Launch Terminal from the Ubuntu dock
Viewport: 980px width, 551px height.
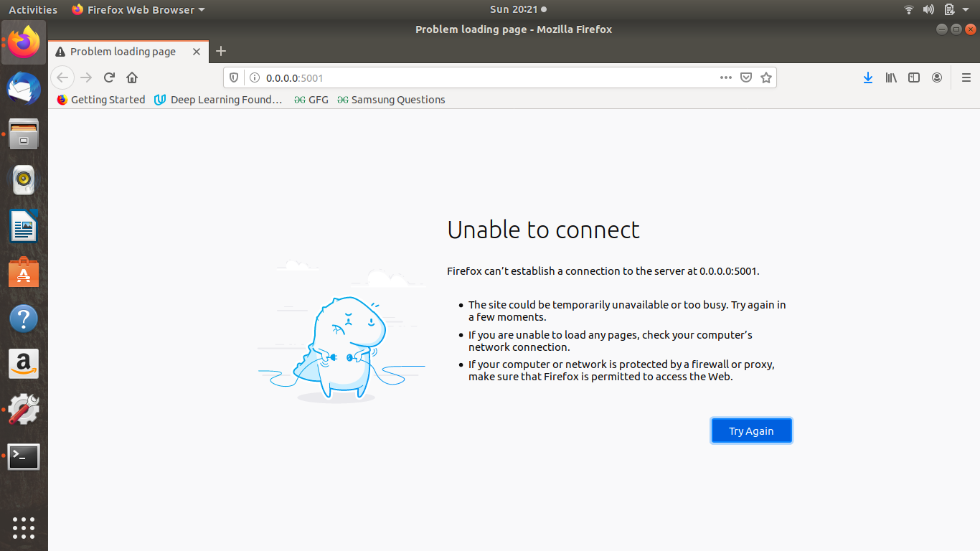click(x=24, y=456)
